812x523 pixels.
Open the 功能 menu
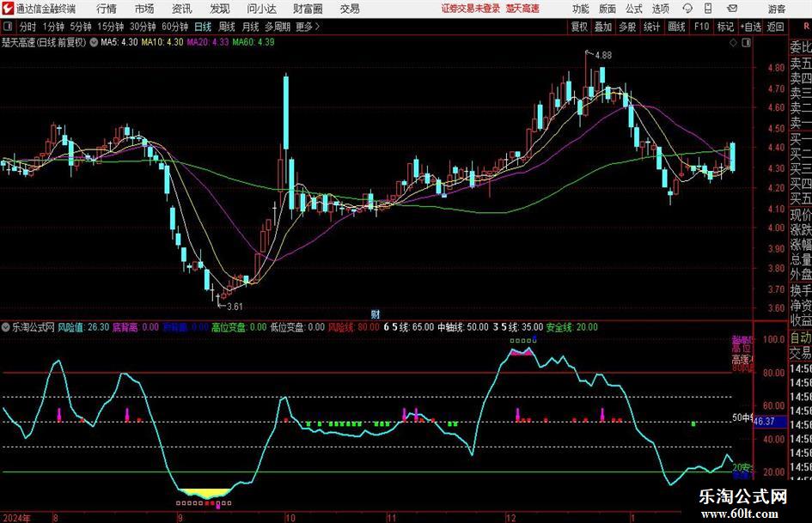point(581,9)
